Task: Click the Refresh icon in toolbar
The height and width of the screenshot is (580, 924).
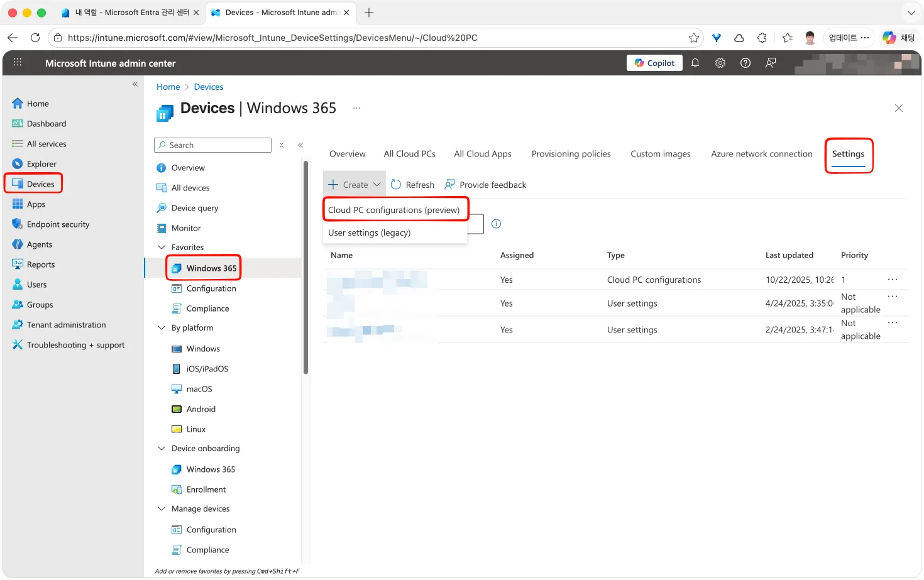Action: [x=396, y=185]
